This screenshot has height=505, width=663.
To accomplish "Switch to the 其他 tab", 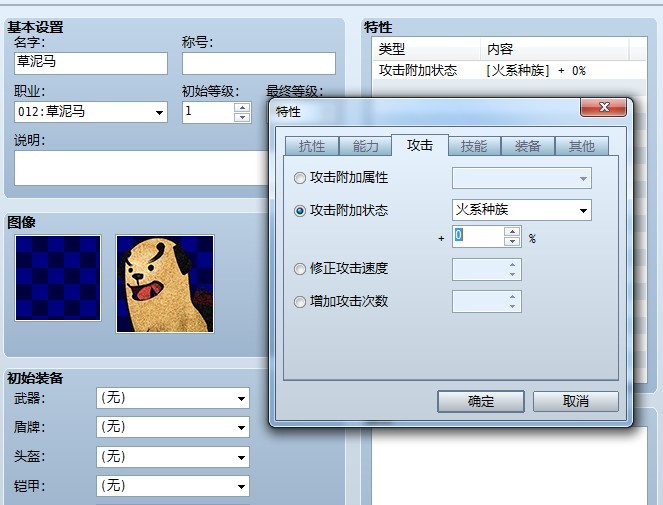I will (x=582, y=146).
